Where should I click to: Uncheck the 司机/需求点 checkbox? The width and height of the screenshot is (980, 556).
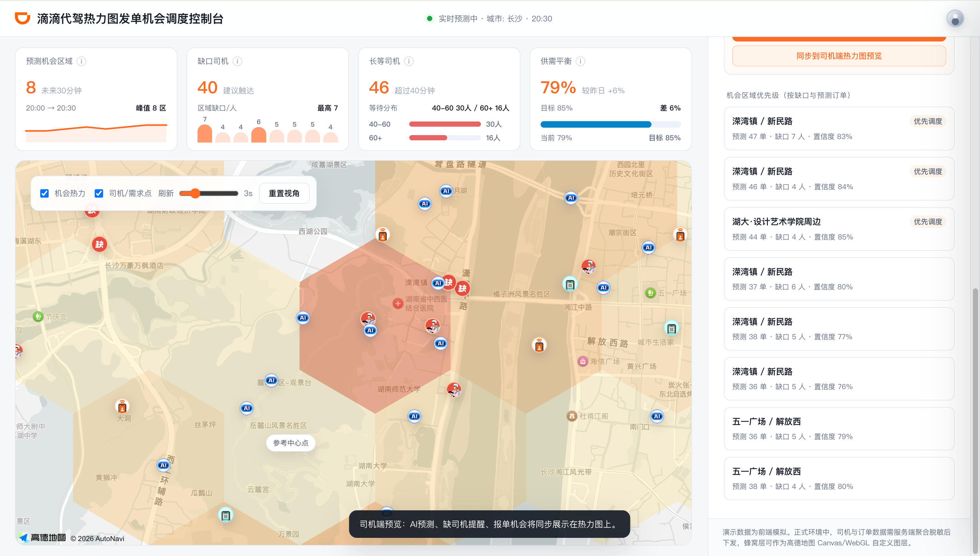(x=99, y=193)
